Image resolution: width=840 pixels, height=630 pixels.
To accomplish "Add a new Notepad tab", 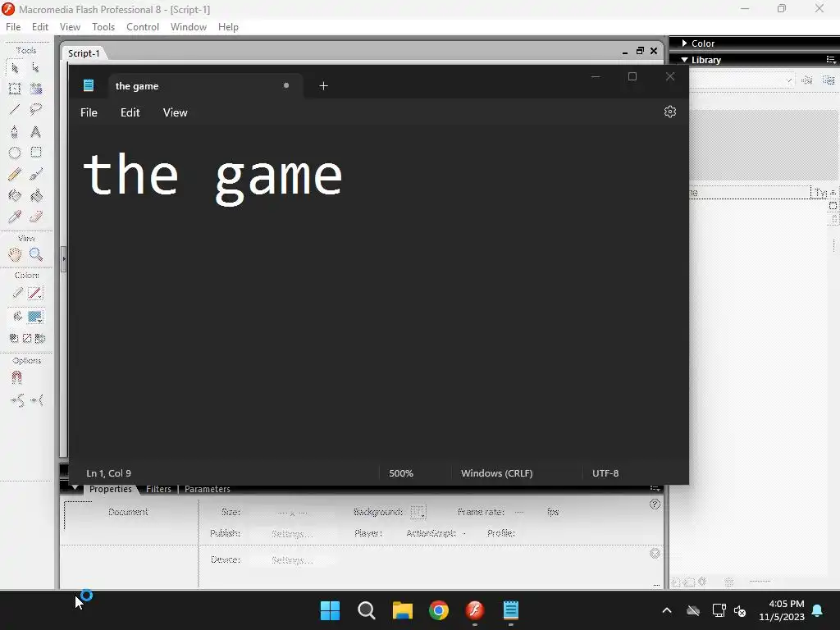I will (x=323, y=85).
